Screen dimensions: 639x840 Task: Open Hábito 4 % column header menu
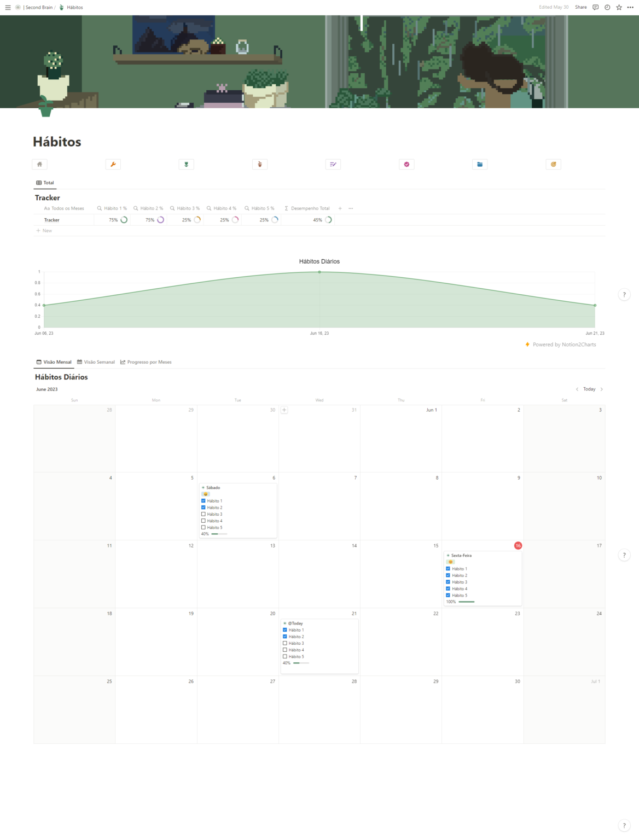[x=222, y=208]
